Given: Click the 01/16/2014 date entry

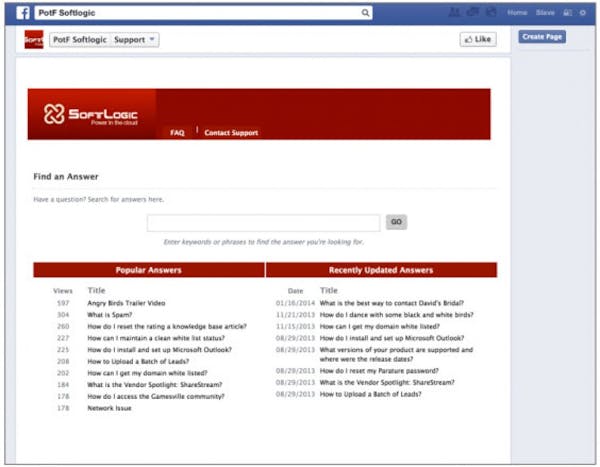Looking at the screenshot, I should (x=295, y=303).
